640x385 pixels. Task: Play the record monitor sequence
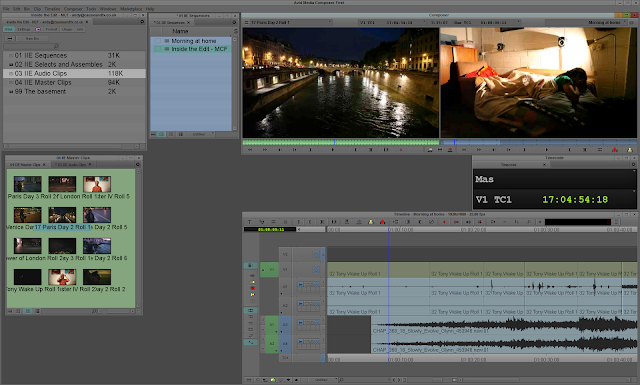coord(547,150)
